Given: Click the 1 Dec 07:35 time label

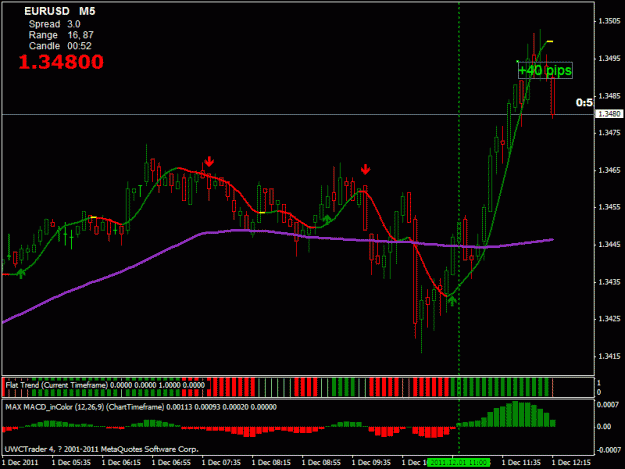Looking at the screenshot, I should click(221, 463).
